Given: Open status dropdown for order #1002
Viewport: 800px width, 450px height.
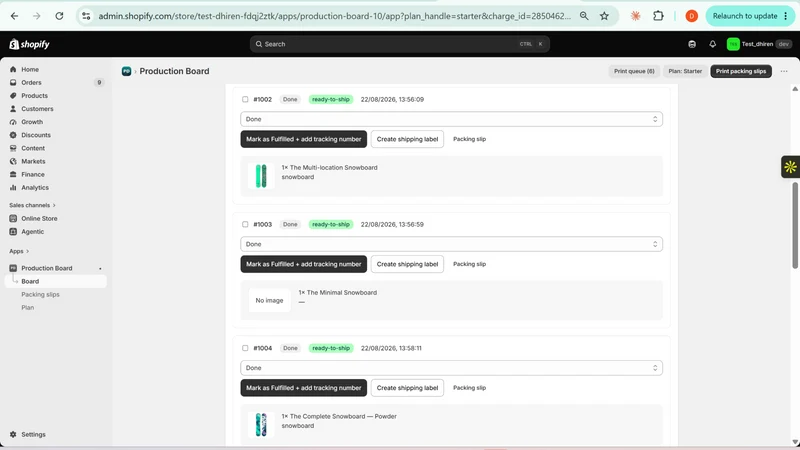Looking at the screenshot, I should (452, 119).
